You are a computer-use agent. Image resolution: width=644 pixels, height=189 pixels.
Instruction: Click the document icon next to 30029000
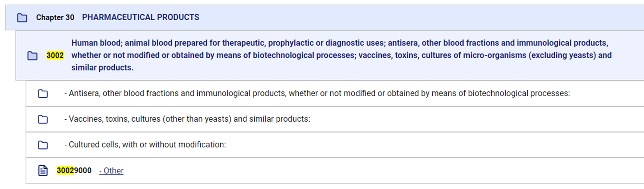point(43,170)
